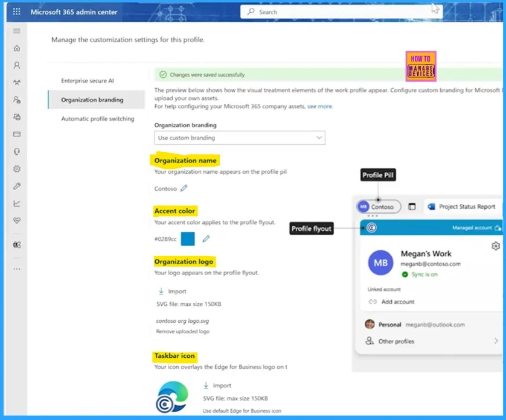This screenshot has height=420, width=506.
Task: Open Roles icon in left sidebar
Action: tap(17, 100)
